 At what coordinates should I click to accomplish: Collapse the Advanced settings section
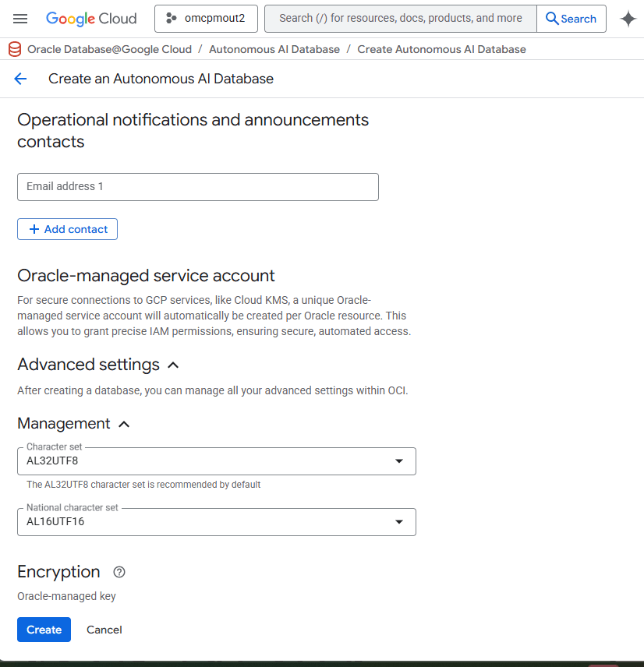(x=173, y=364)
